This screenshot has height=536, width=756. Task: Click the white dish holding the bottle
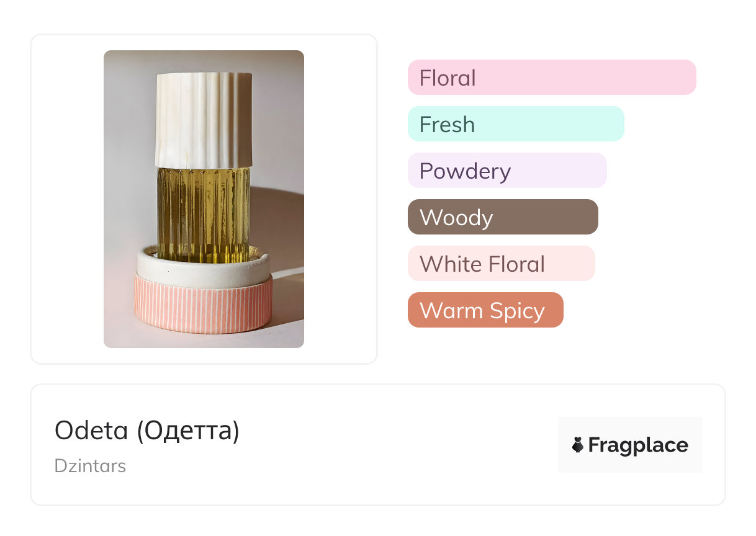click(203, 268)
